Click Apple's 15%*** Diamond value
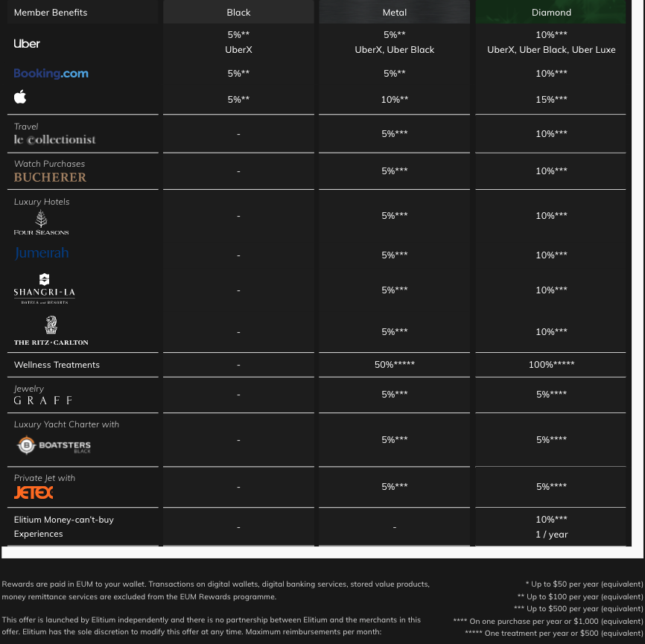The width and height of the screenshot is (645, 644). (x=551, y=100)
